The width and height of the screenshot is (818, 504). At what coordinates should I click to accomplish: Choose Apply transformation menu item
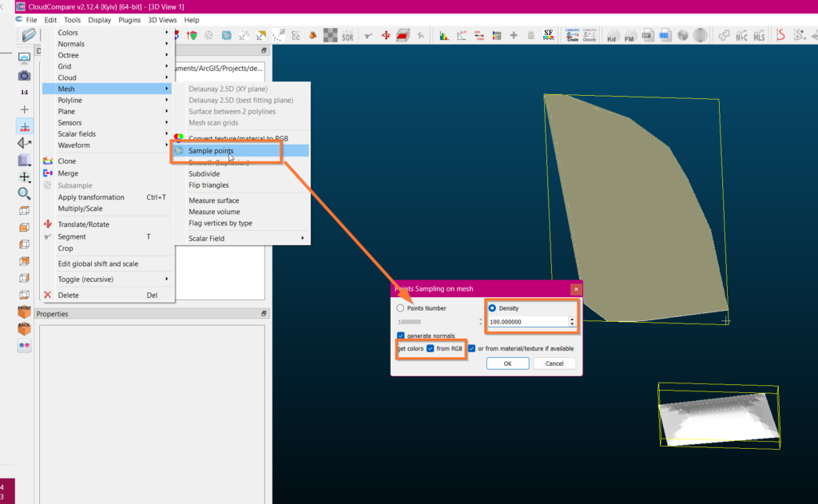coord(108,197)
